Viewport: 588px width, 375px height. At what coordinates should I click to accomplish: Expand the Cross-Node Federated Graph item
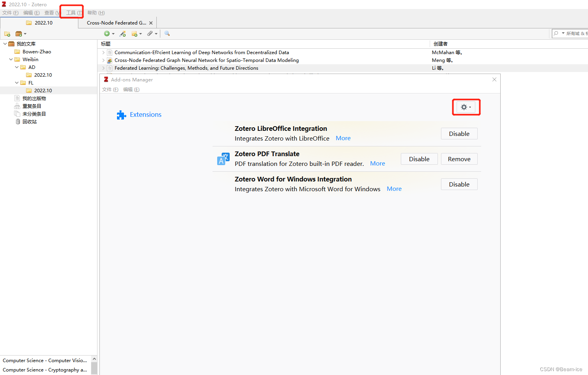[x=103, y=60]
